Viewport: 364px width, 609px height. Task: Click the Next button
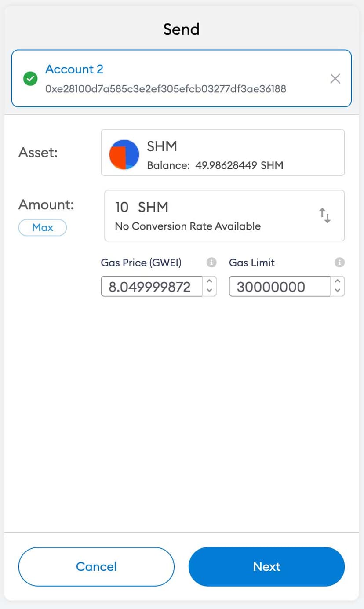tap(266, 566)
